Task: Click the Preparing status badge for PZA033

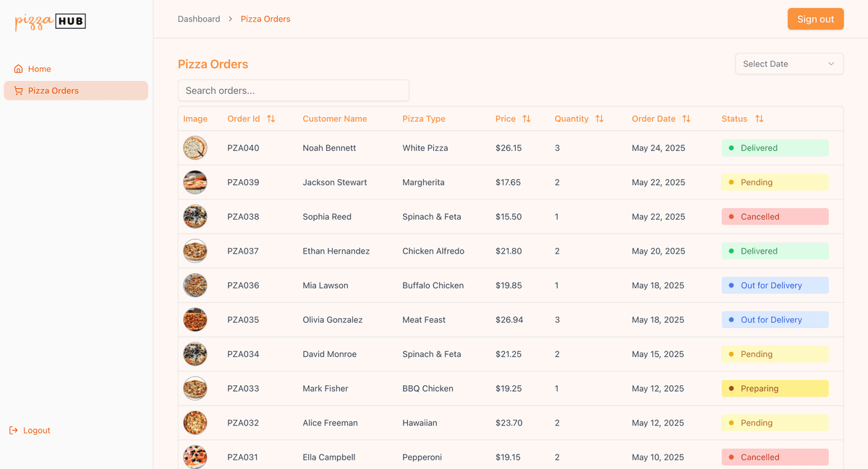Action: click(x=775, y=388)
